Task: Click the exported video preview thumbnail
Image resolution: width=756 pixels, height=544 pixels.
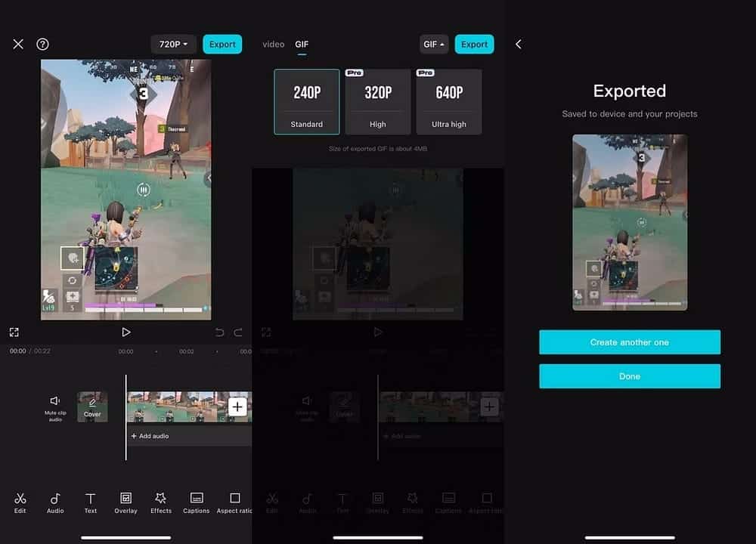Action: [630, 222]
